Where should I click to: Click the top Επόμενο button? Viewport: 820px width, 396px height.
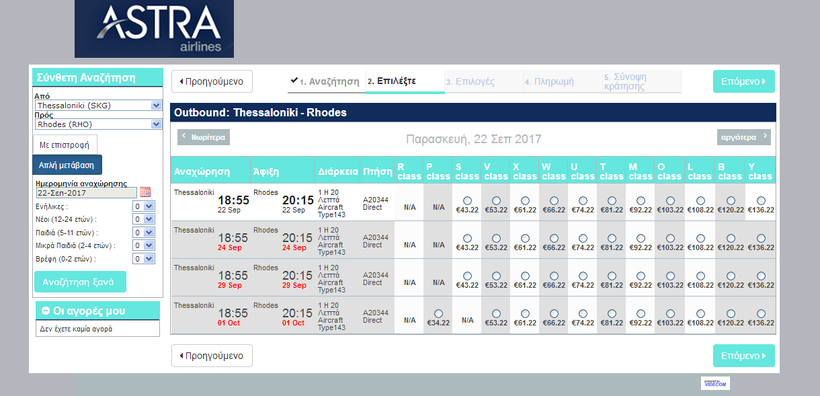point(744,82)
